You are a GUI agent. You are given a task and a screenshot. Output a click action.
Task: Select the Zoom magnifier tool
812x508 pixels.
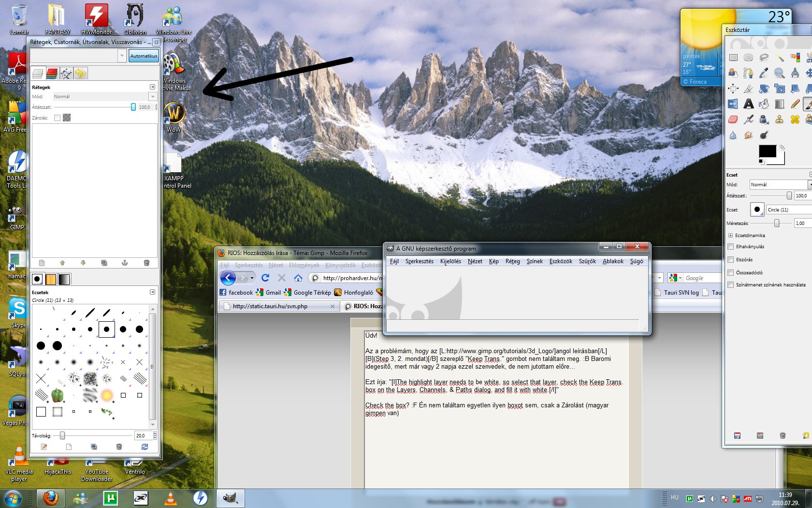[780, 73]
